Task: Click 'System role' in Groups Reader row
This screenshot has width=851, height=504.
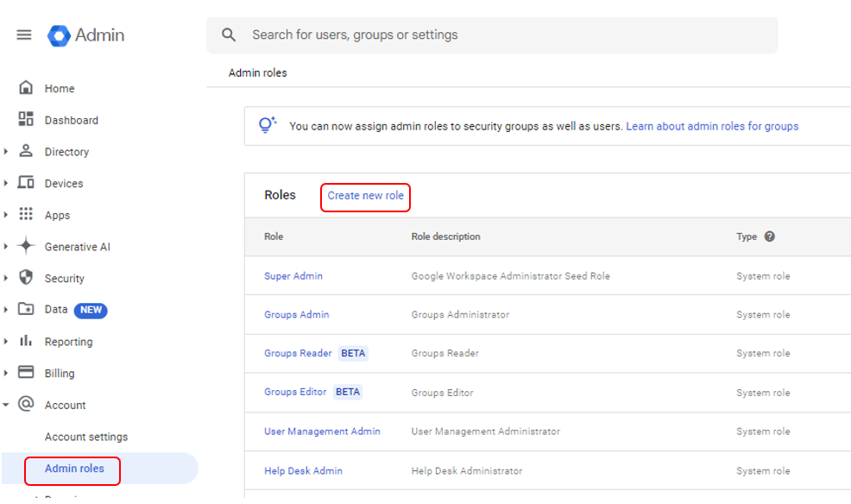Action: (x=763, y=353)
